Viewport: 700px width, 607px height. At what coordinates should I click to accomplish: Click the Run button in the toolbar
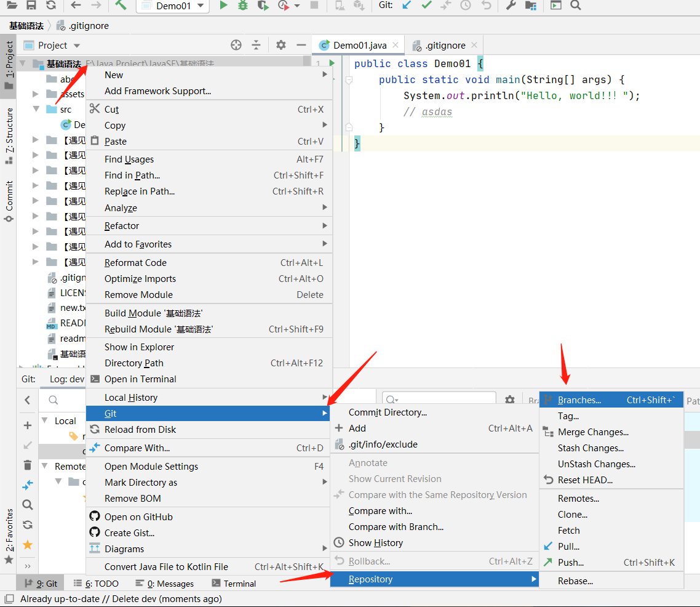pos(224,6)
